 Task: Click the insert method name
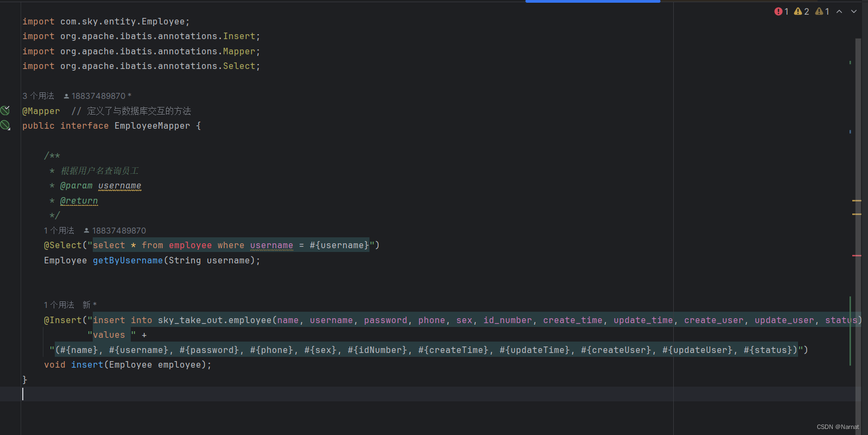[87, 365]
